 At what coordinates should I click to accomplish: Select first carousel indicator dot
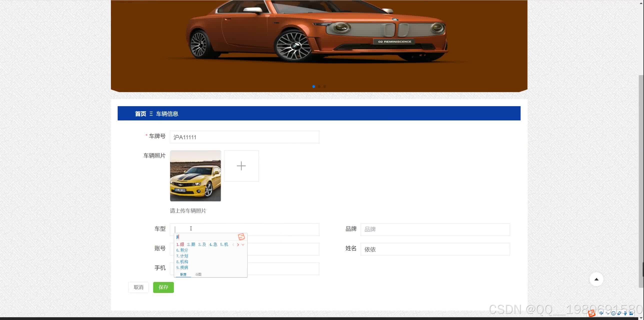313,86
